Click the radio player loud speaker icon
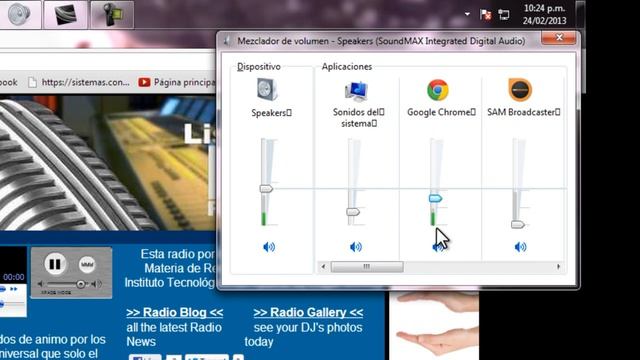Viewport: 640px width, 360px height. [97, 284]
